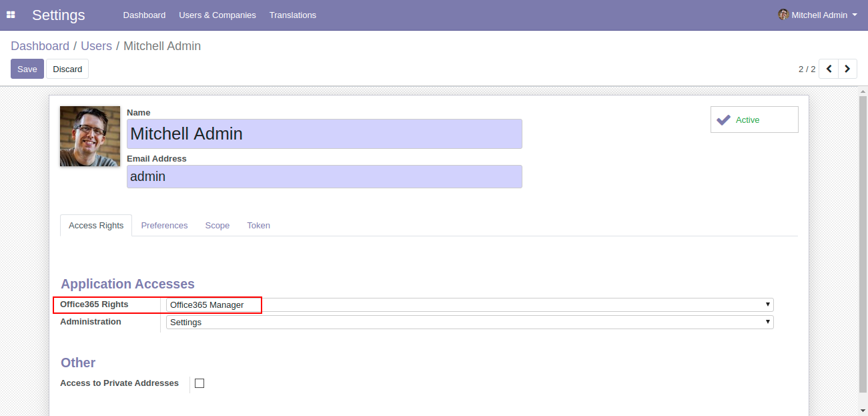
Task: Open the Administration dropdown
Action: (x=469, y=323)
